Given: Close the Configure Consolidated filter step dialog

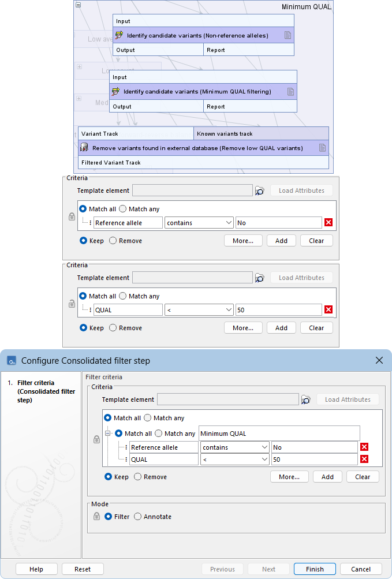Looking at the screenshot, I should point(379,360).
